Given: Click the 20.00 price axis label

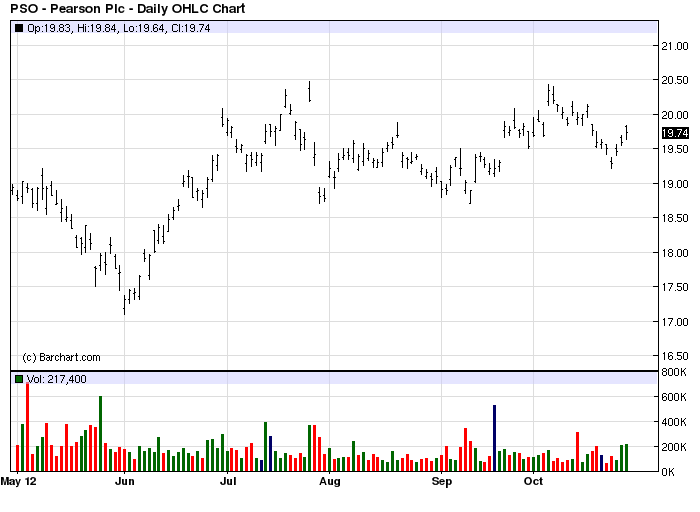Looking at the screenshot, I should (x=675, y=115).
